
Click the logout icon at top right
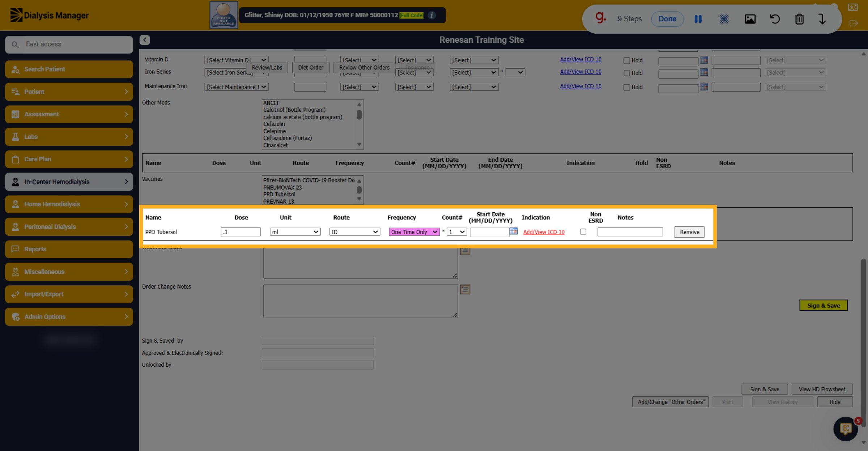(854, 24)
